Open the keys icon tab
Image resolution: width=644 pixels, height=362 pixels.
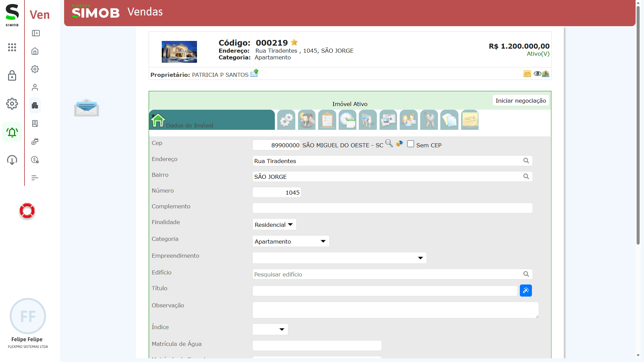[x=429, y=120]
